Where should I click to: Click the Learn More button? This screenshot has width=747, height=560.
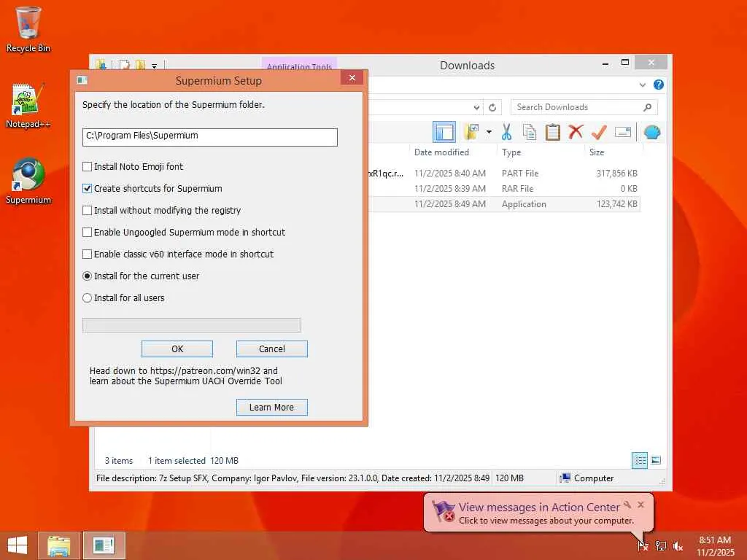pos(272,408)
